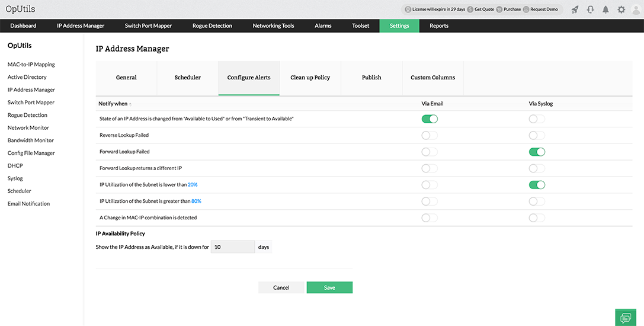Open the notifications bell icon
Screen dimensions: 644x326
[606, 9]
